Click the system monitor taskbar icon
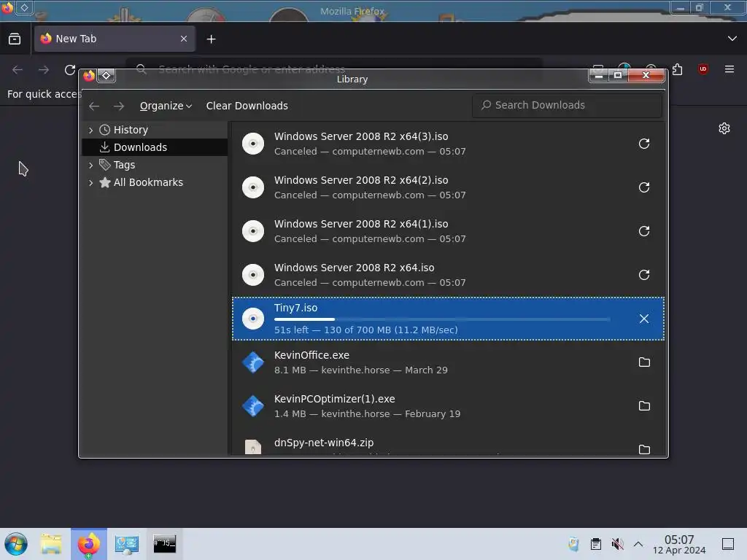Screen dimensions: 747x560 (x=127, y=544)
